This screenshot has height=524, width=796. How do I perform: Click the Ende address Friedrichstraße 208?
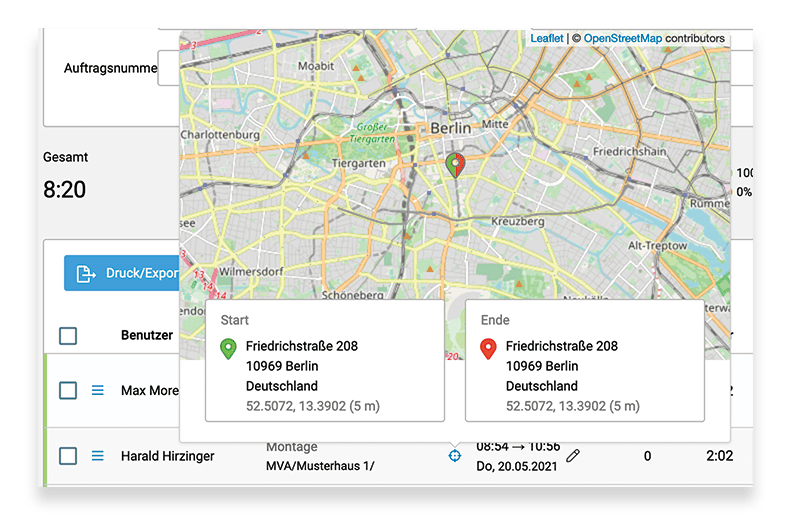[562, 346]
